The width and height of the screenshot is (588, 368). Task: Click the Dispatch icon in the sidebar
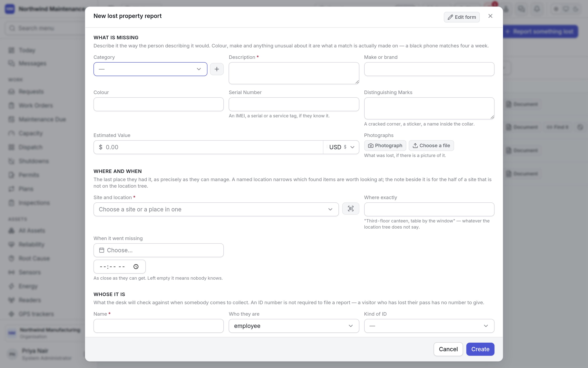point(11,147)
